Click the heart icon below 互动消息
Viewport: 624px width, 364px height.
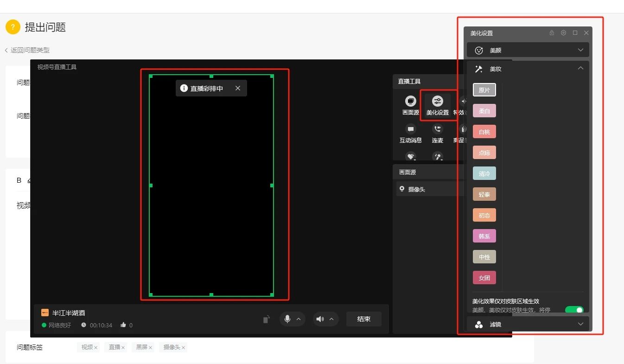[411, 157]
